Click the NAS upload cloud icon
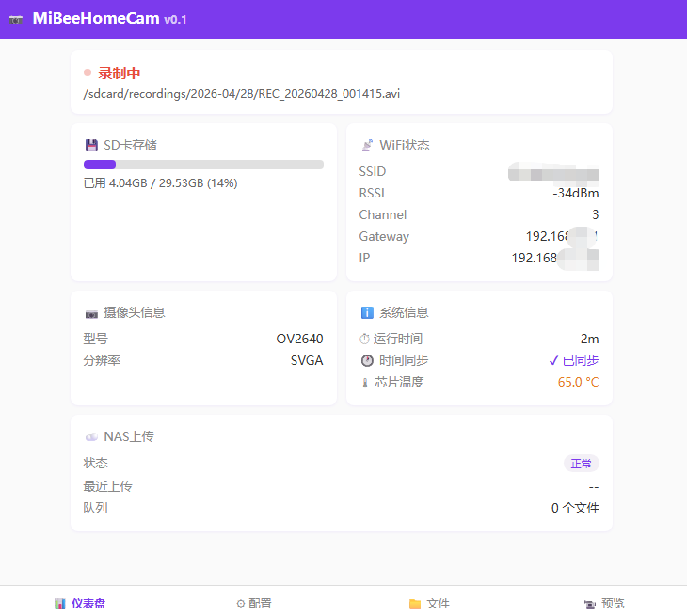Screen dimensions: 687x616 click(91, 437)
